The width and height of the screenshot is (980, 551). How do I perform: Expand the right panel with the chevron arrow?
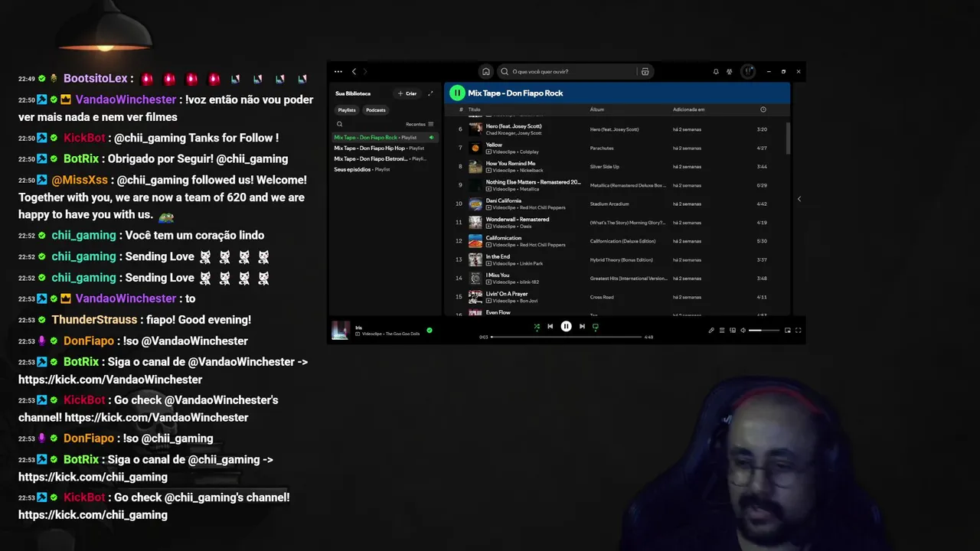(799, 199)
